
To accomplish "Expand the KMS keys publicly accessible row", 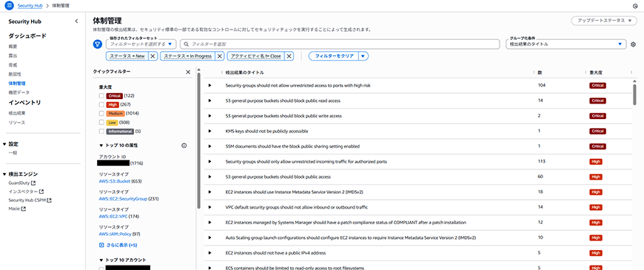I will pyautogui.click(x=210, y=132).
